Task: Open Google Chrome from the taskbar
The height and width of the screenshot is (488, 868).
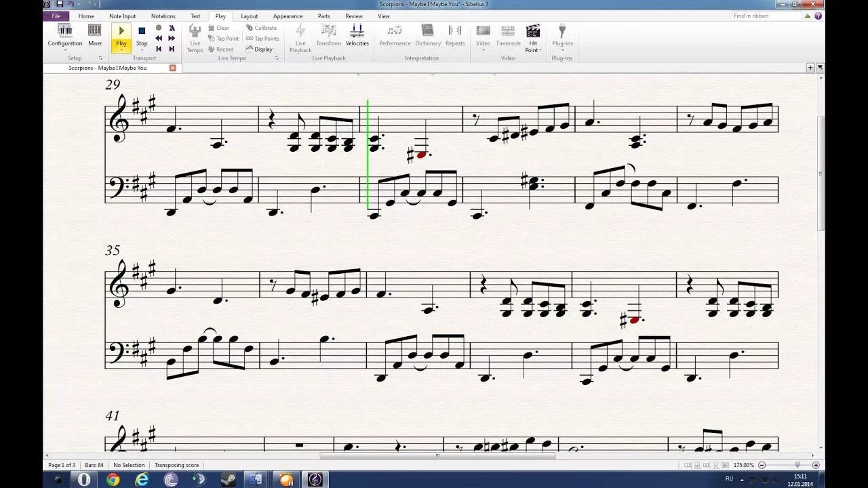Action: (x=113, y=479)
